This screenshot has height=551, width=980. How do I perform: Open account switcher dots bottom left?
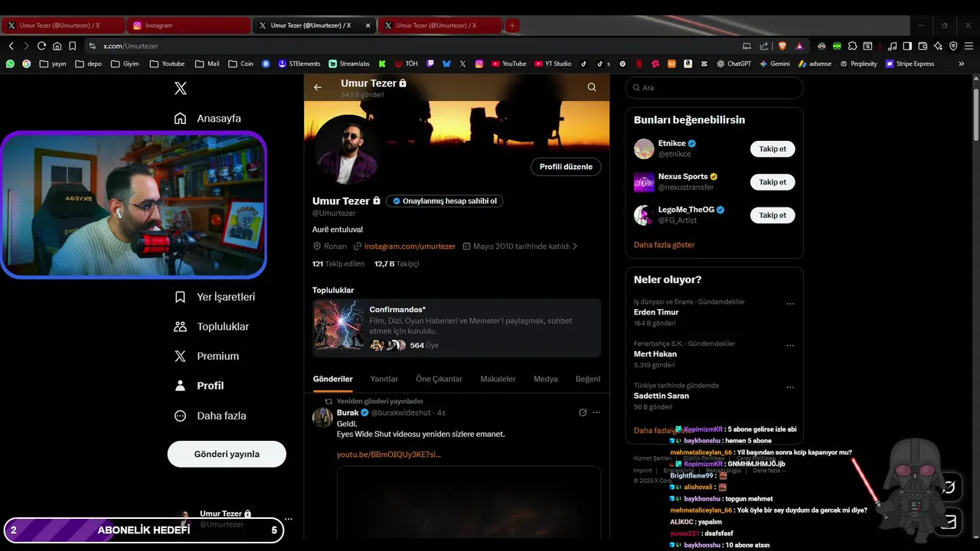[x=289, y=519]
